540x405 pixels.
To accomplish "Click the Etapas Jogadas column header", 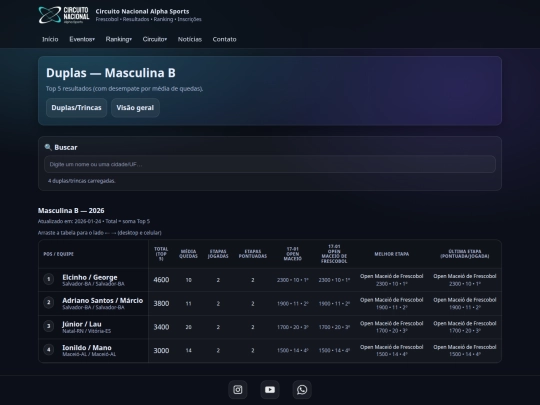I will (x=218, y=254).
